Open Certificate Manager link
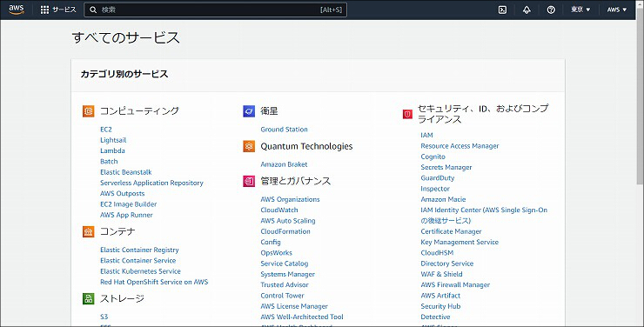The width and height of the screenshot is (644, 327). [x=451, y=231]
